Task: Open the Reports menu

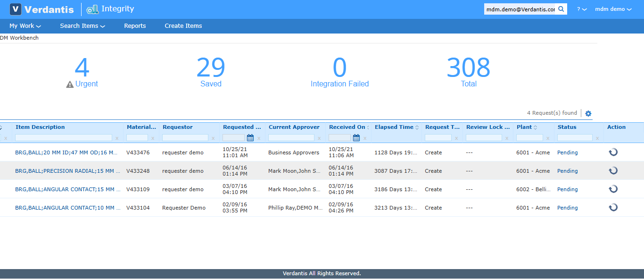Action: point(135,26)
